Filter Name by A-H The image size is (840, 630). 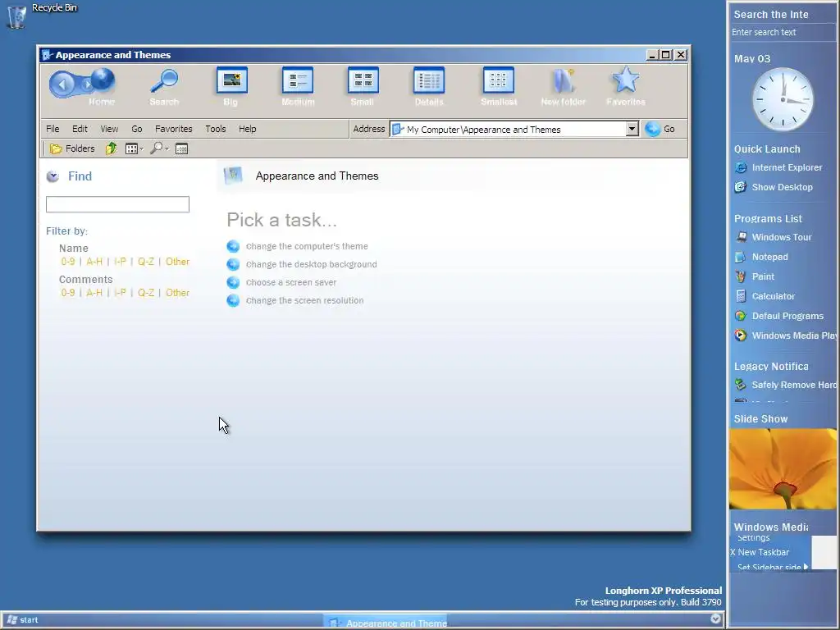[94, 262]
